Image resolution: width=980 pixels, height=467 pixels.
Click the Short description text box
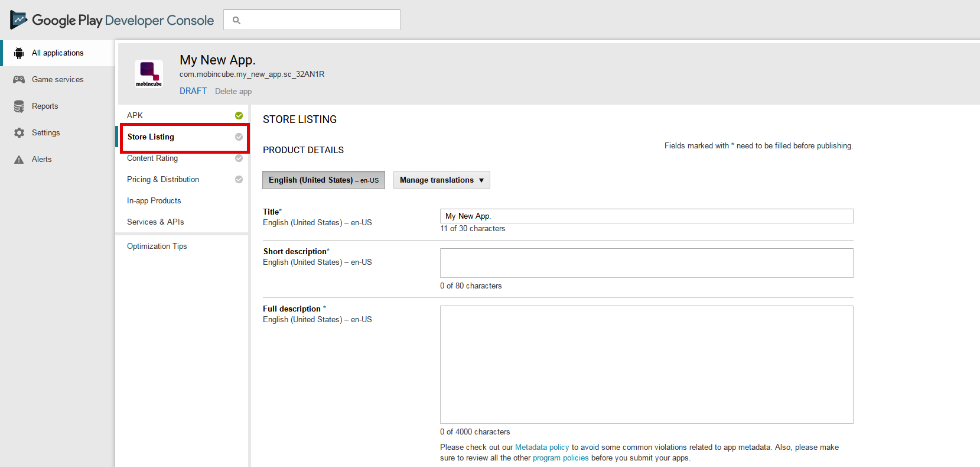647,263
